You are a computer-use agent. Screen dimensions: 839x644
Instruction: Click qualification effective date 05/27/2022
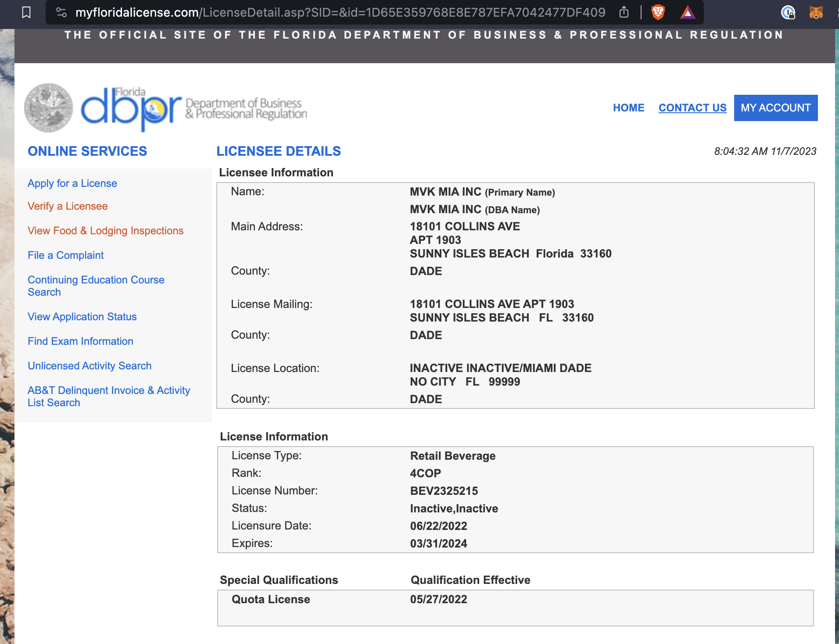(438, 599)
